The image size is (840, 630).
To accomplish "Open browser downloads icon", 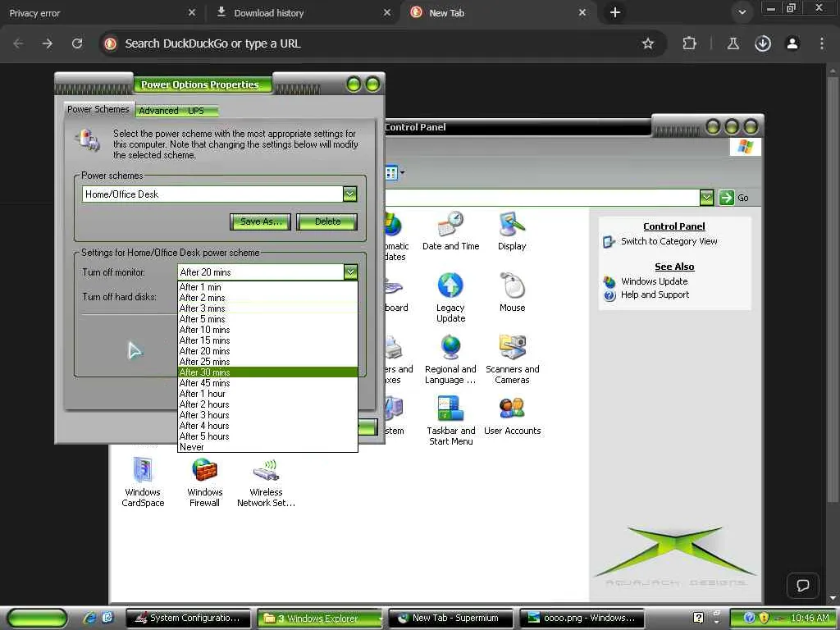I will [763, 43].
